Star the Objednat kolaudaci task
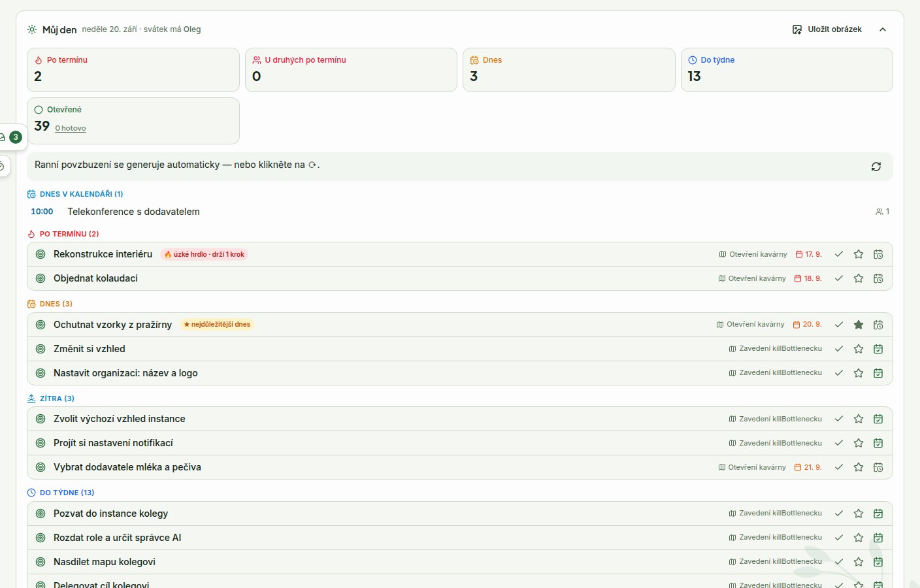This screenshot has width=920, height=588. (x=859, y=278)
